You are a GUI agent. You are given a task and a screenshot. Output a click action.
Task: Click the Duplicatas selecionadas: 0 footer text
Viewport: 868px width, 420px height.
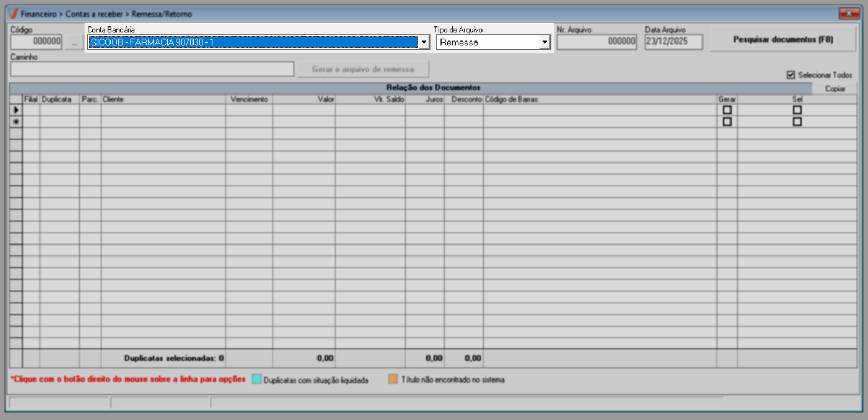(x=174, y=358)
